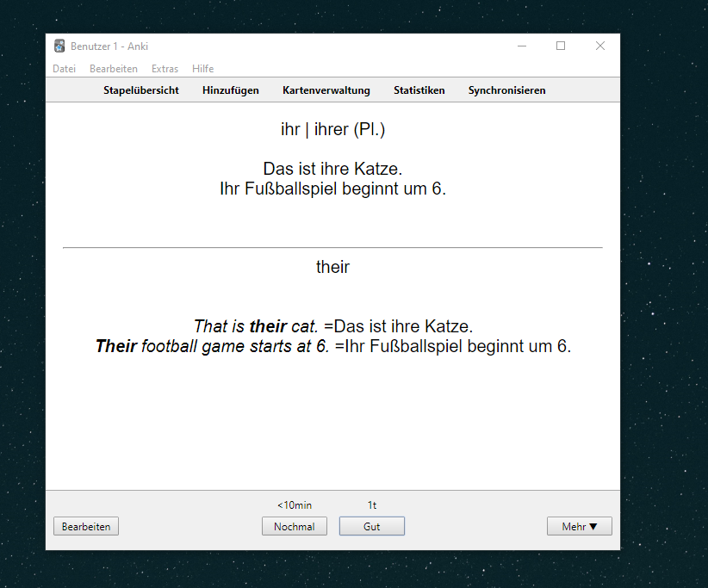Close the Anki window
This screenshot has width=708, height=588.
pos(600,46)
